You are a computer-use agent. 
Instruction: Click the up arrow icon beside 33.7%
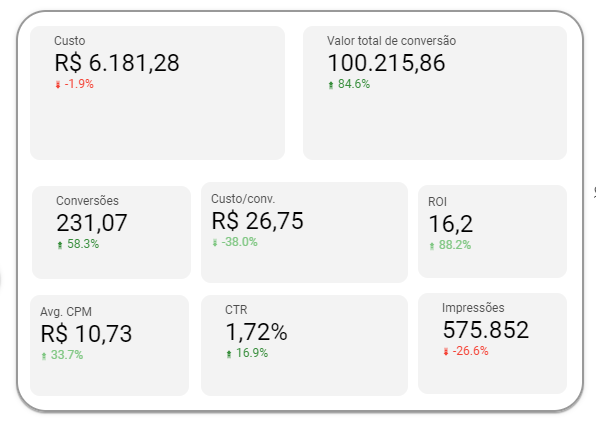tap(44, 356)
